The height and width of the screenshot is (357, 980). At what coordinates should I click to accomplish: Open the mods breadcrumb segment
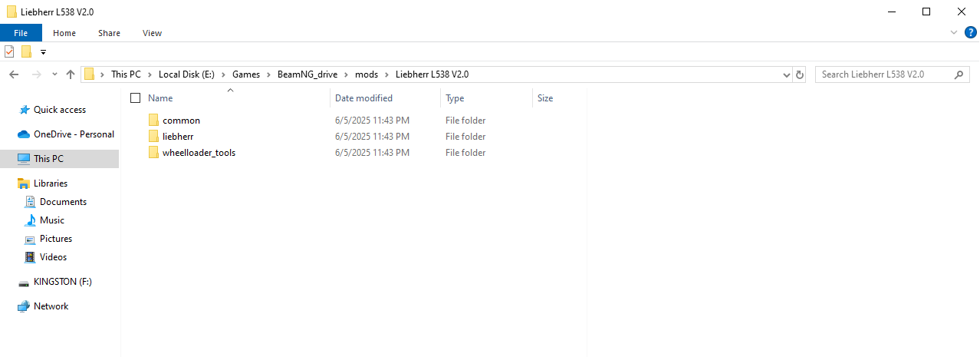pyautogui.click(x=367, y=74)
